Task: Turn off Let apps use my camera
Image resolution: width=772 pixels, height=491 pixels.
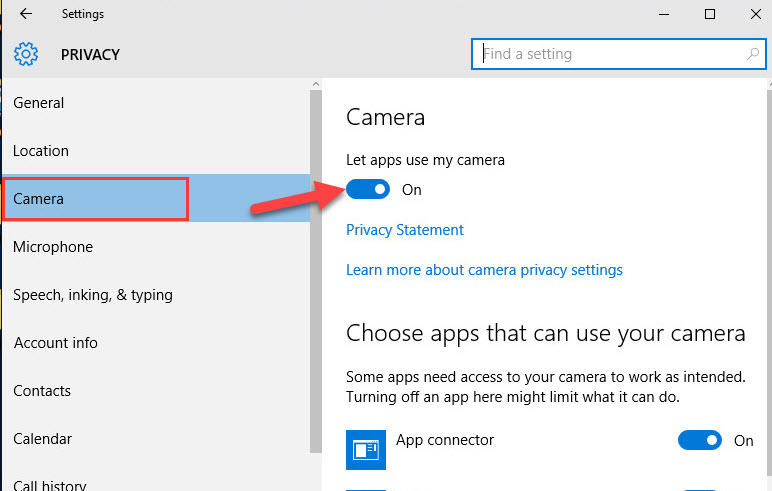Action: tap(368, 189)
